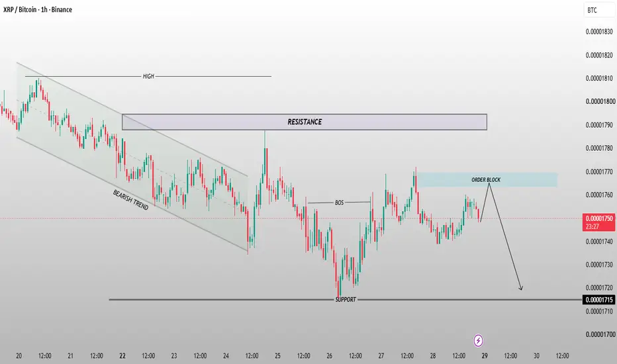Click date 28 on the time axis
617x364 pixels.
point(433,356)
